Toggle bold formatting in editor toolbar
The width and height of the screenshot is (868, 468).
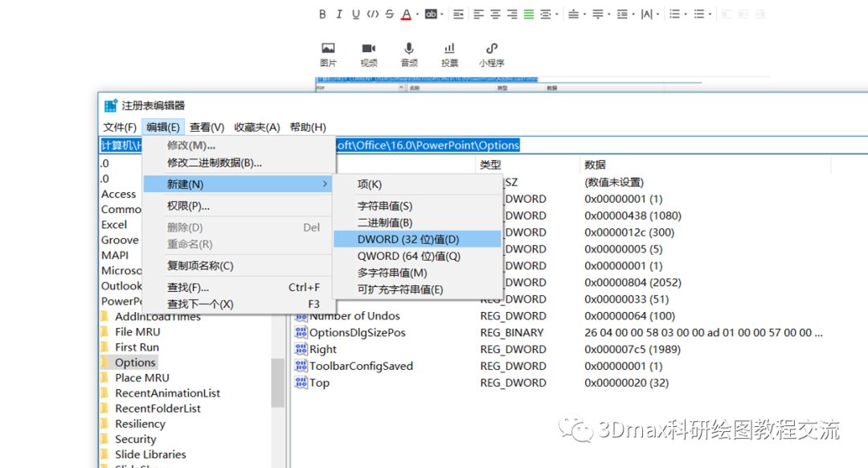coord(322,14)
